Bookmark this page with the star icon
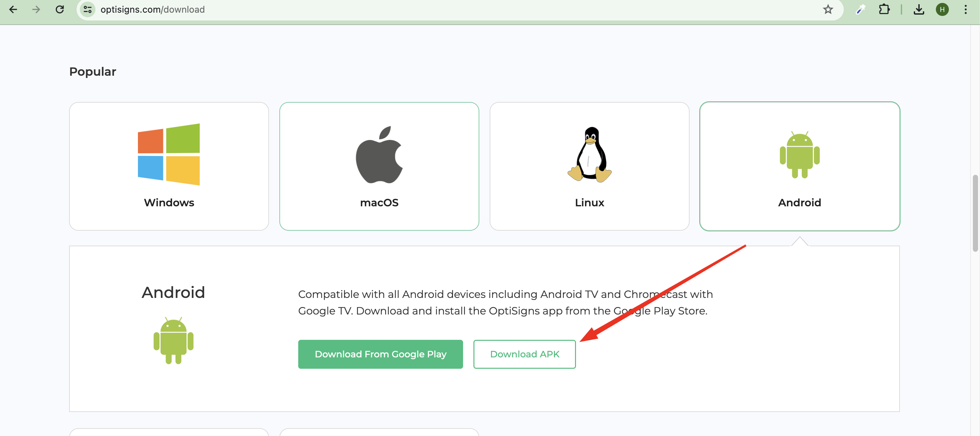 (828, 9)
